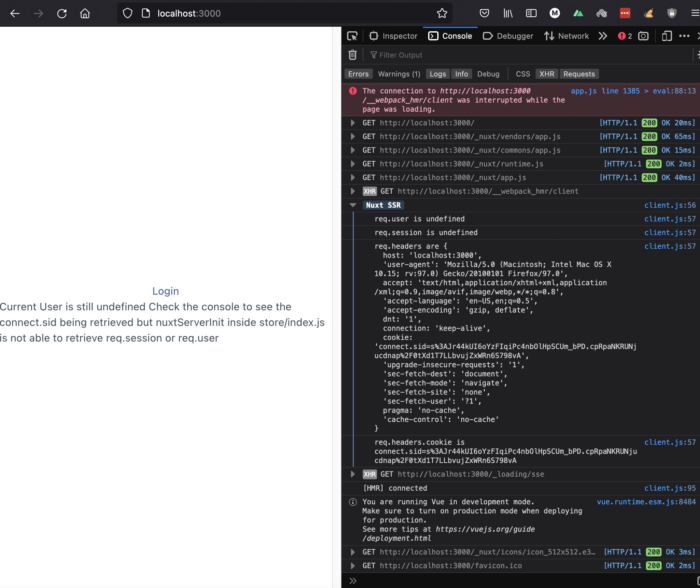Reload the current page
Screen dimensions: 700x588
(x=62, y=13)
